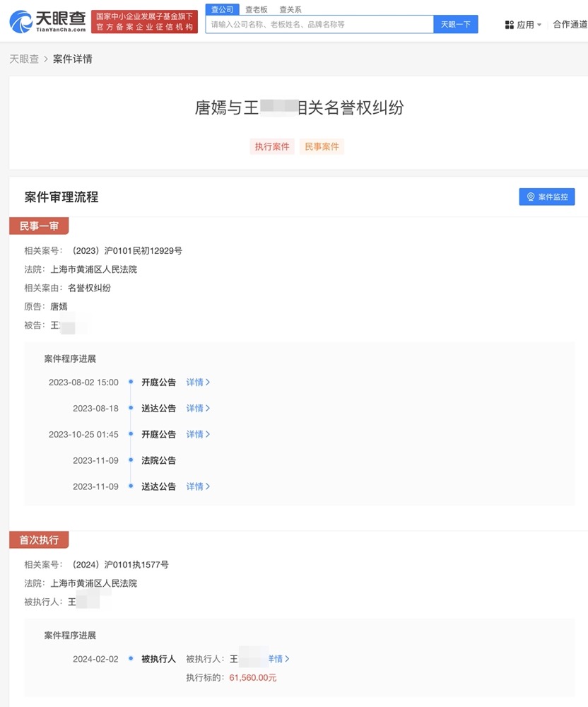View 详情 for 2023-11-09 送达公告
The image size is (588, 707).
[x=198, y=486]
